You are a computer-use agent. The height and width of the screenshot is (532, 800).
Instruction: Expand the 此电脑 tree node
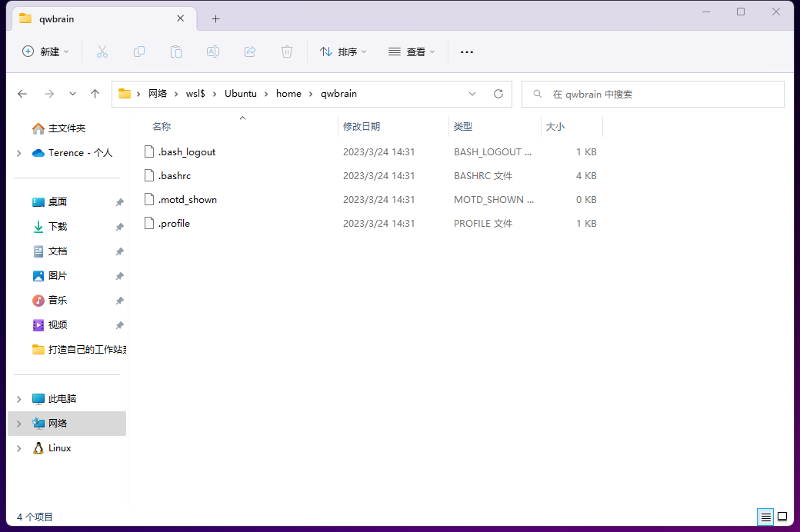pos(18,398)
